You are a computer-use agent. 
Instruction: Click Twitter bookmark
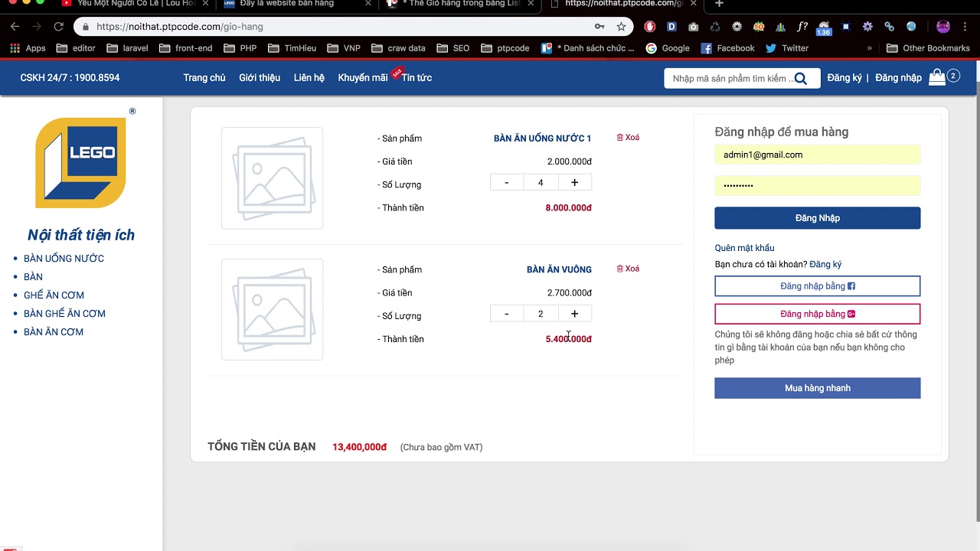[x=787, y=48]
